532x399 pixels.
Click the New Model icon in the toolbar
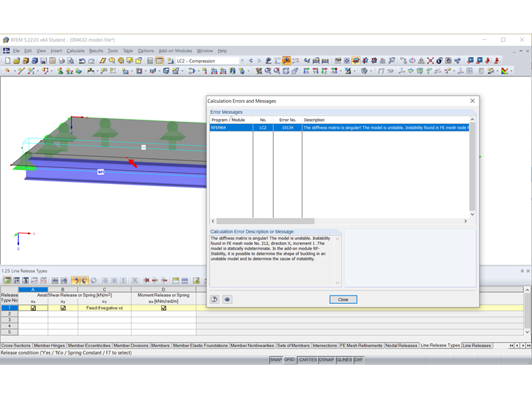click(8, 61)
